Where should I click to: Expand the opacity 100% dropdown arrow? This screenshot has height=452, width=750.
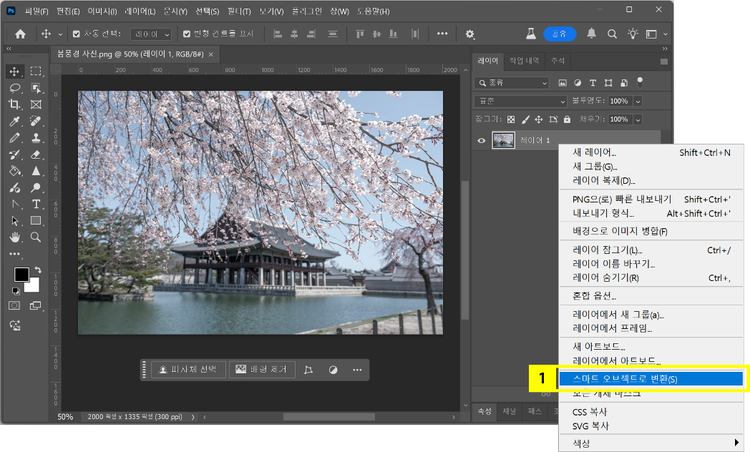point(638,101)
